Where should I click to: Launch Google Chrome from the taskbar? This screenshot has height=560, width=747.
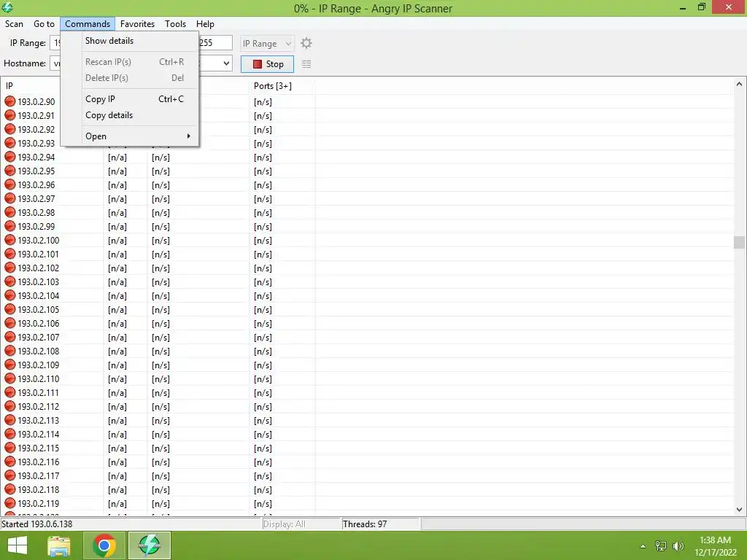click(104, 545)
